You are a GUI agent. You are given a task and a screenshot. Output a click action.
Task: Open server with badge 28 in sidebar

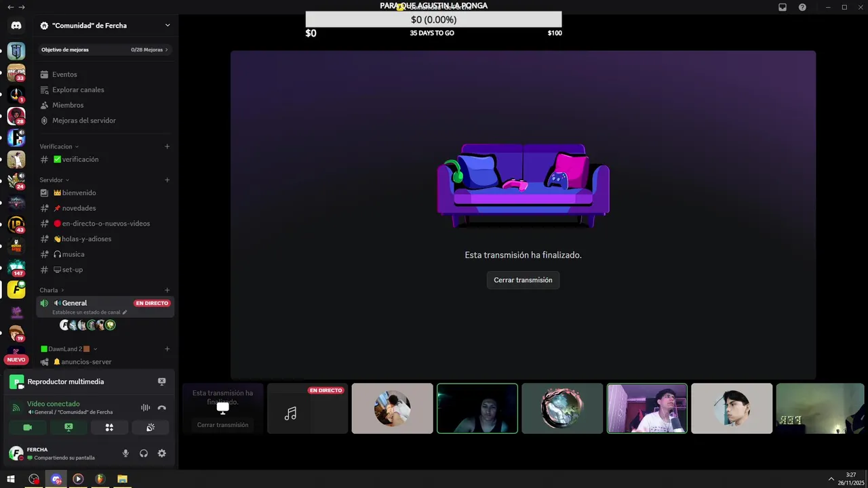(16, 116)
